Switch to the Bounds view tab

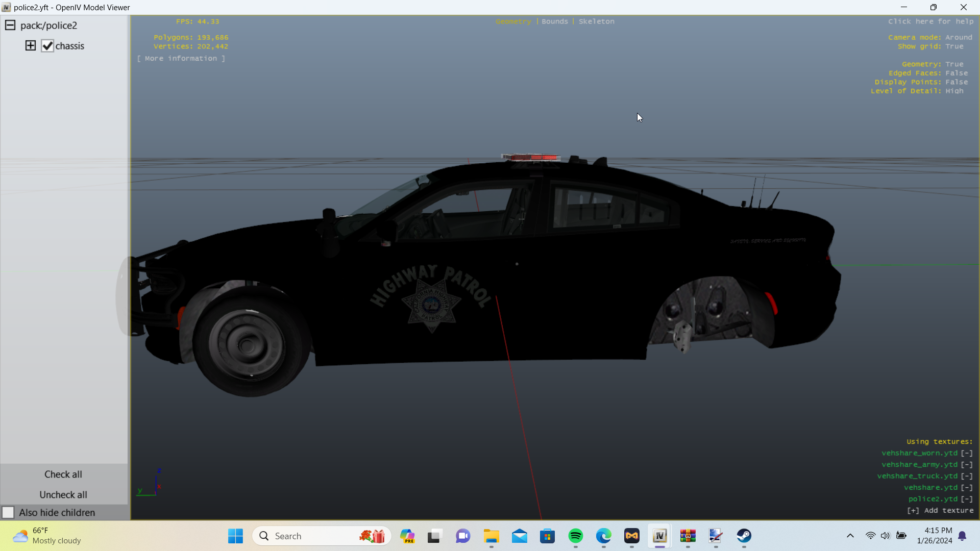[x=554, y=21]
